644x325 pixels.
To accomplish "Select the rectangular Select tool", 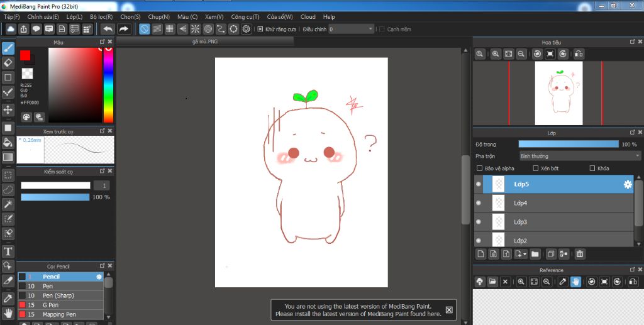I will 8,175.
